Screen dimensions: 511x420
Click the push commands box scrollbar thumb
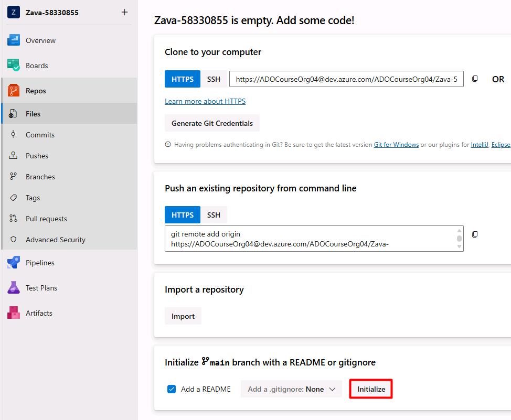pos(459,239)
